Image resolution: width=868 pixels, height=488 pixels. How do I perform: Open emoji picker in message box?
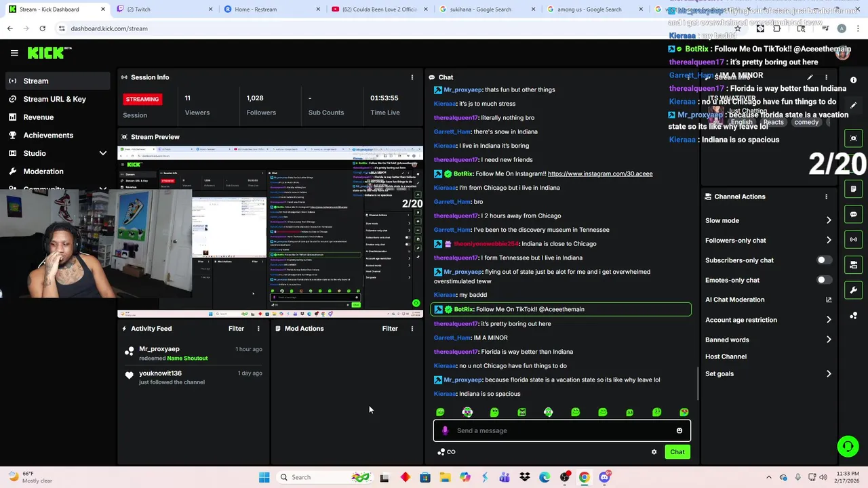[679, 430]
